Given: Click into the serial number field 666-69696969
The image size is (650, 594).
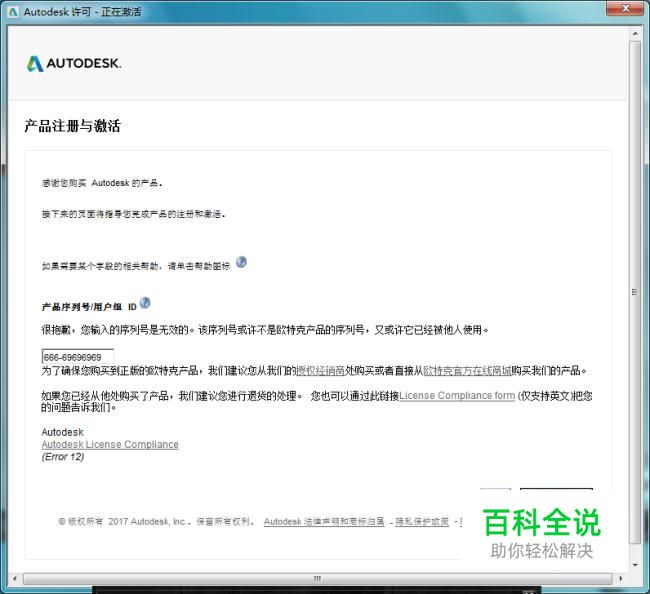Looking at the screenshot, I should pos(78,357).
